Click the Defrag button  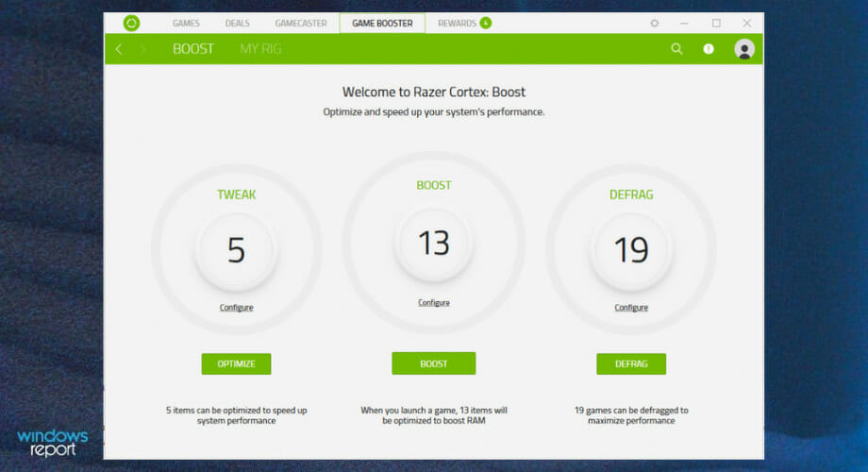(x=631, y=364)
